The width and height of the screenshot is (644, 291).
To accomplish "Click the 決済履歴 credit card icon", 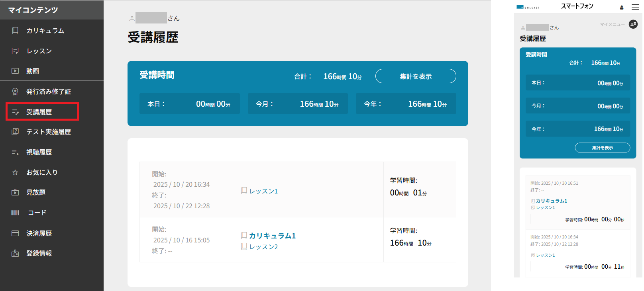I will click(15, 233).
